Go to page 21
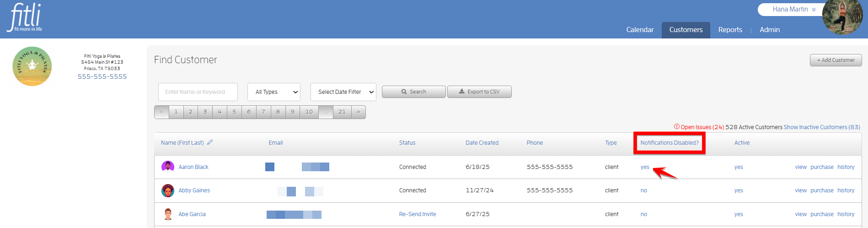The height and width of the screenshot is (228, 868). 342,112
